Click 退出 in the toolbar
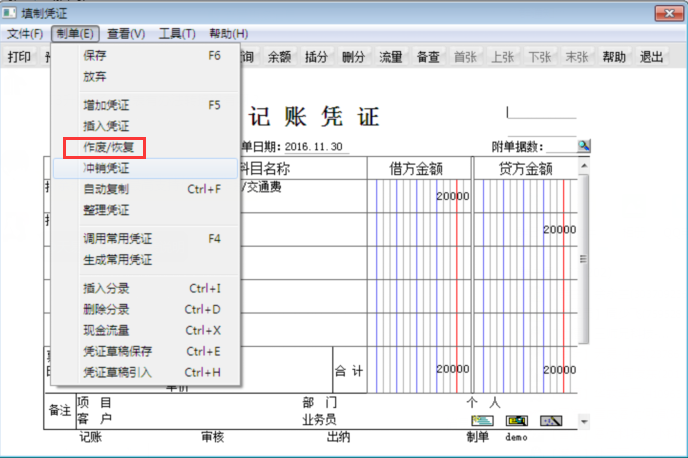 click(652, 57)
